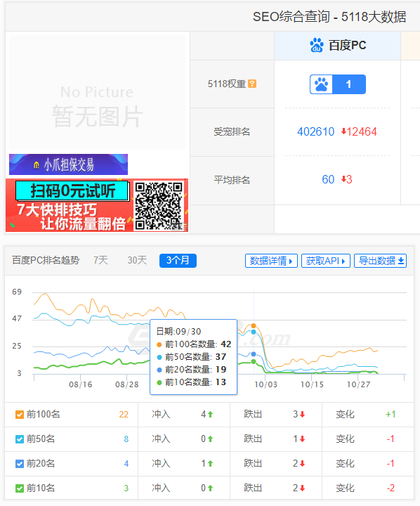Click red down arrow in 前100名 跌出 cell
Viewport: 420px width, 506px height.
pos(302,415)
